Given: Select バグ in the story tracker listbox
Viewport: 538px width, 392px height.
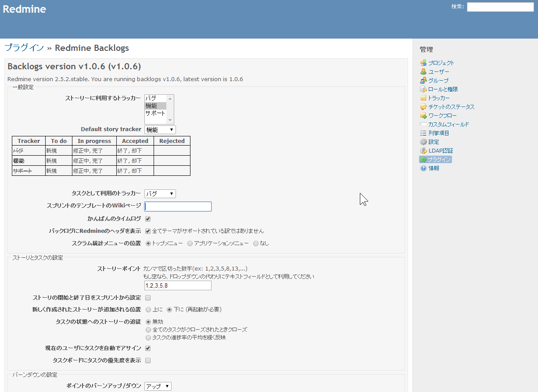Looking at the screenshot, I should click(155, 98).
